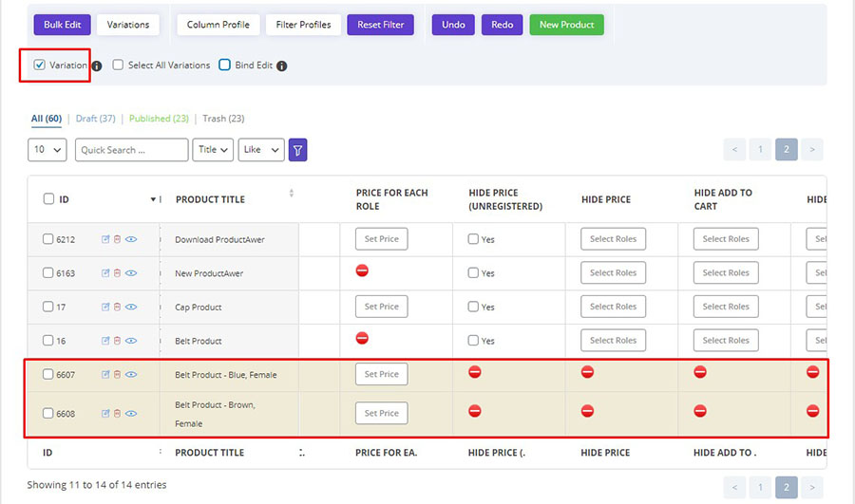Switch to All (60) tab

[x=47, y=119]
